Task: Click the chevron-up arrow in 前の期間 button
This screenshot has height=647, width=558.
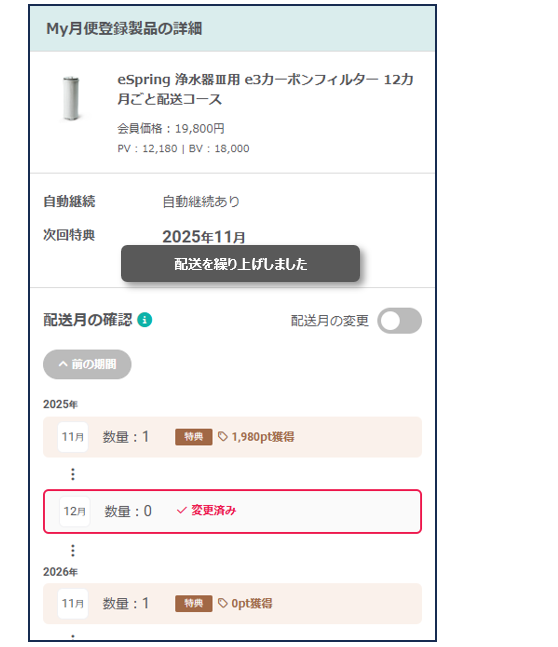Action: (63, 364)
